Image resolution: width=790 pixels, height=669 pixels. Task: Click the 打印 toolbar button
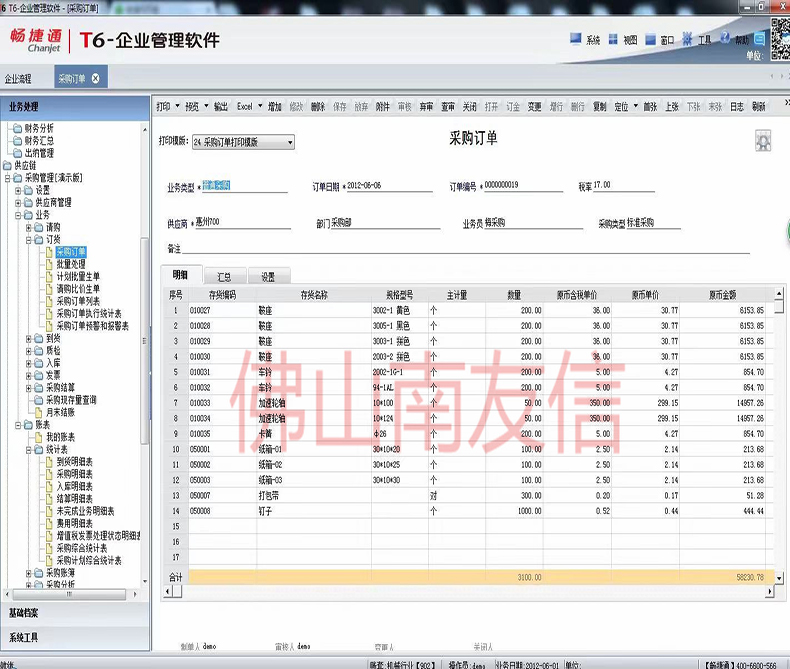pos(163,107)
